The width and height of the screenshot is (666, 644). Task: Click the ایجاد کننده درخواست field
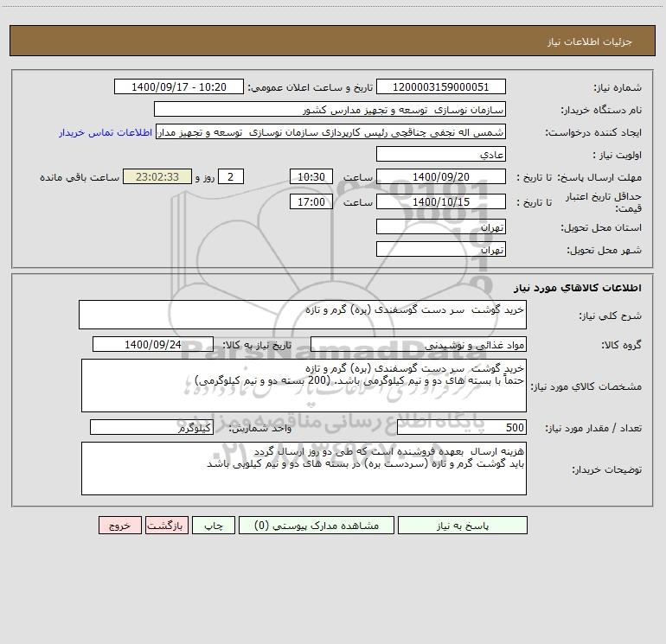(330, 131)
